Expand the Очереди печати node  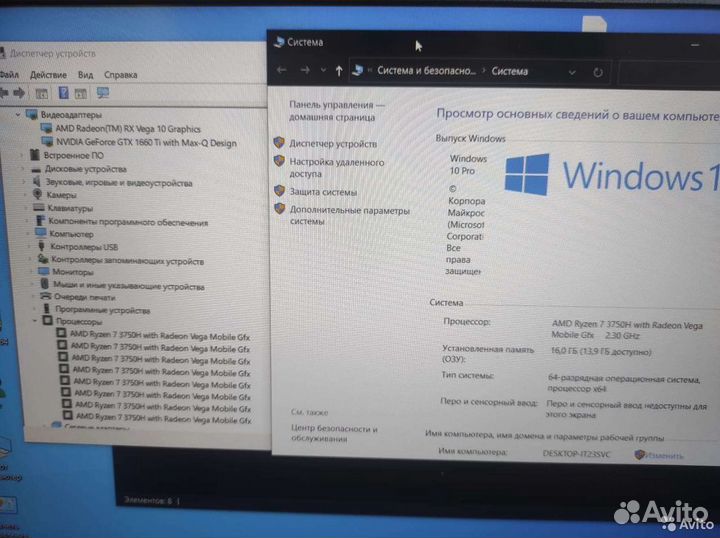pyautogui.click(x=33, y=297)
